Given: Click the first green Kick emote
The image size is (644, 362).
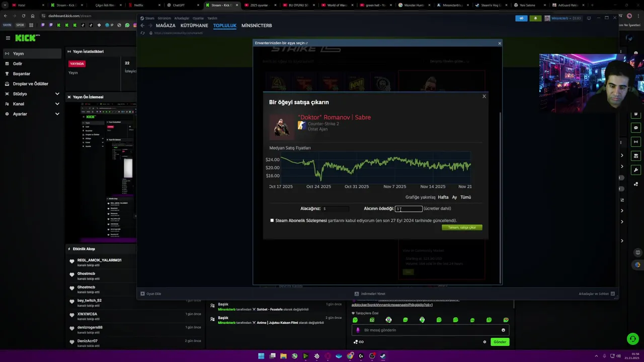Looking at the screenshot, I should [355, 320].
